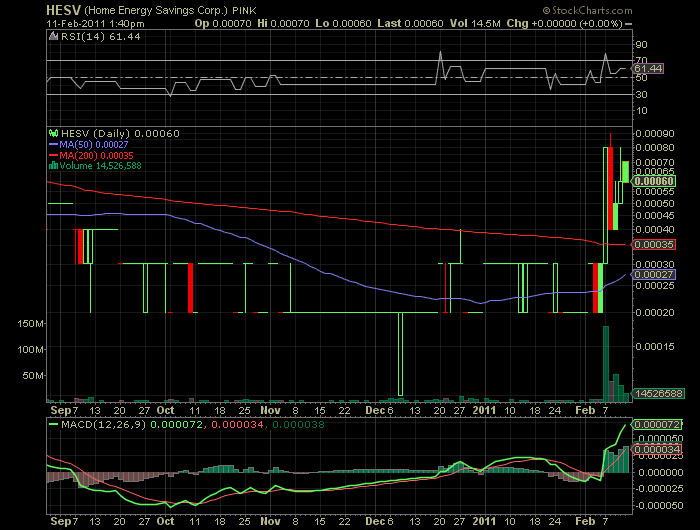Click the Volume 14,526,588 legend label
700x530 pixels.
click(x=100, y=166)
